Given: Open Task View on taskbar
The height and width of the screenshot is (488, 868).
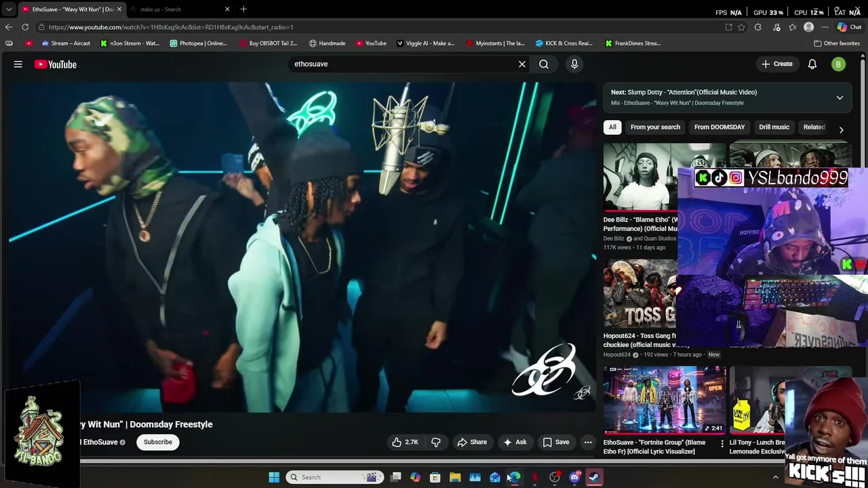Looking at the screenshot, I should click(x=396, y=477).
